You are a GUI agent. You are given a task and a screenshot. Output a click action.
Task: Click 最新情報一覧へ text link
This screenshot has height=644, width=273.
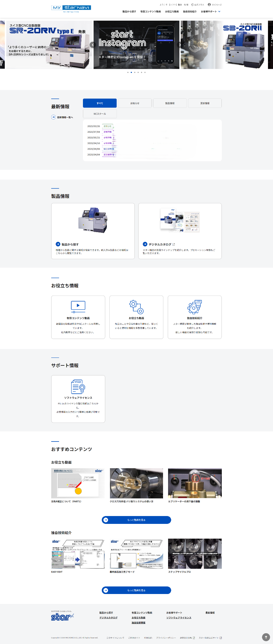65,117
